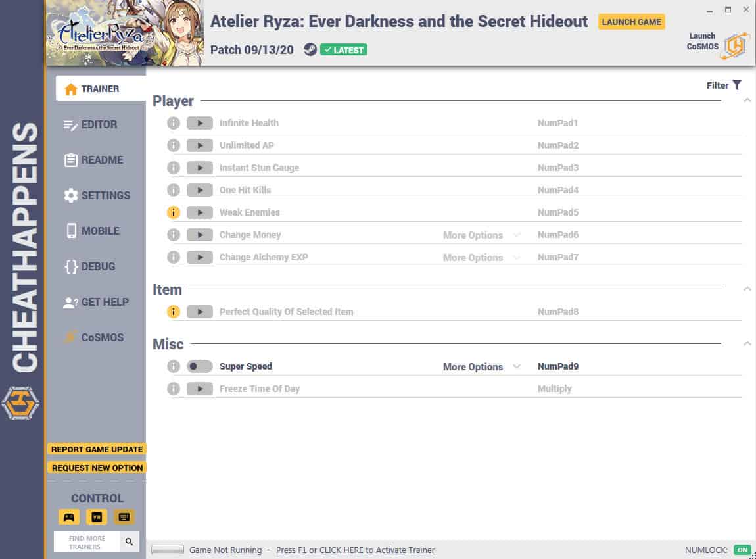Image resolution: width=756 pixels, height=559 pixels.
Task: Click Press F1 or CLICK HERE link
Action: tap(356, 550)
